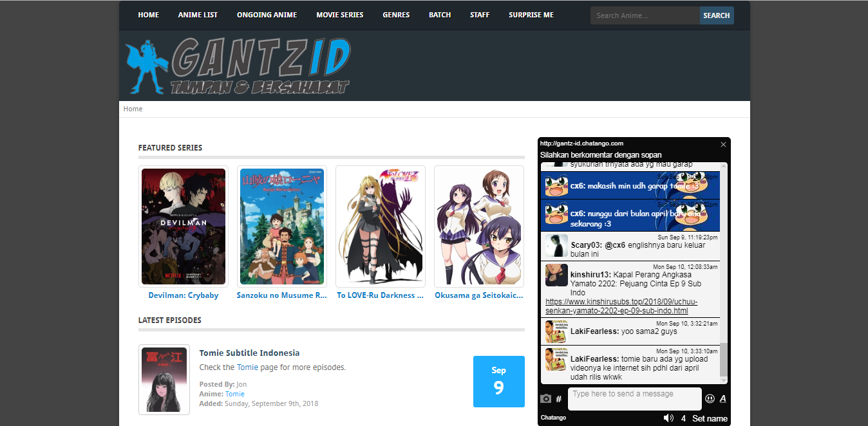Open the kinshirusubs.top URL in chat
This screenshot has width=868, height=426.
[621, 306]
